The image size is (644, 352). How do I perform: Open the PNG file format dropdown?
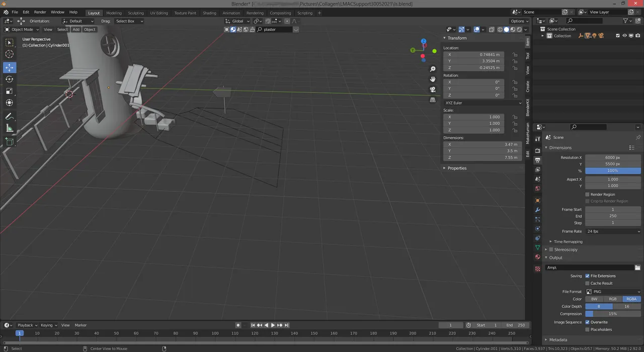(x=613, y=292)
